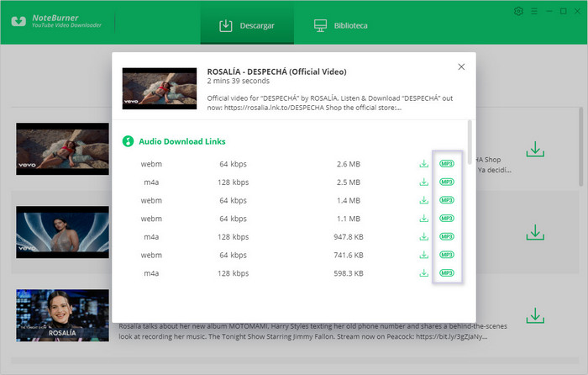The width and height of the screenshot is (588, 375).
Task: Click the '2 mins 39 seconds' duration
Action: tap(238, 81)
